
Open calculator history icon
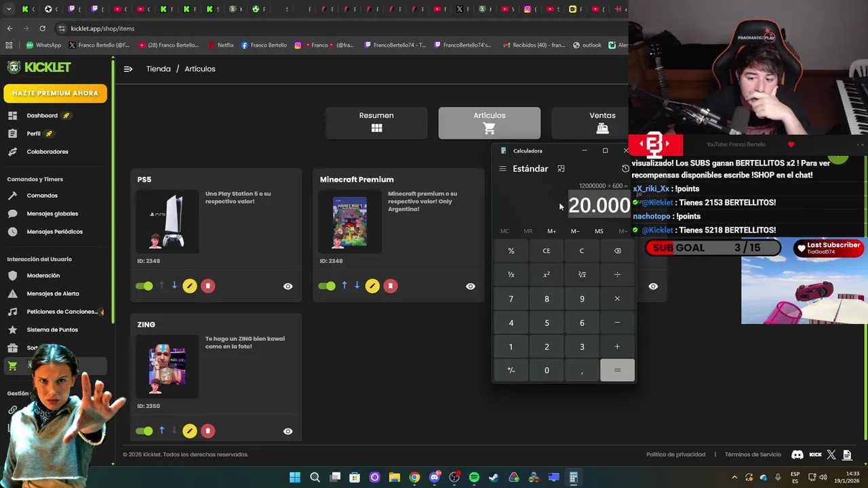click(x=625, y=169)
